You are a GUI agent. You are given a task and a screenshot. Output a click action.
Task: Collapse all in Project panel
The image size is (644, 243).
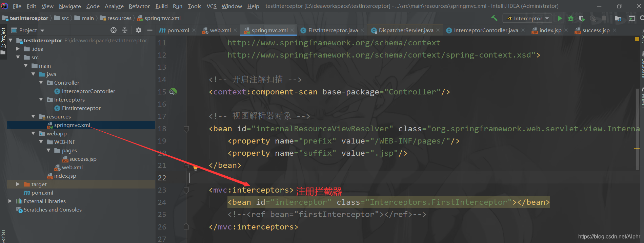click(x=125, y=30)
